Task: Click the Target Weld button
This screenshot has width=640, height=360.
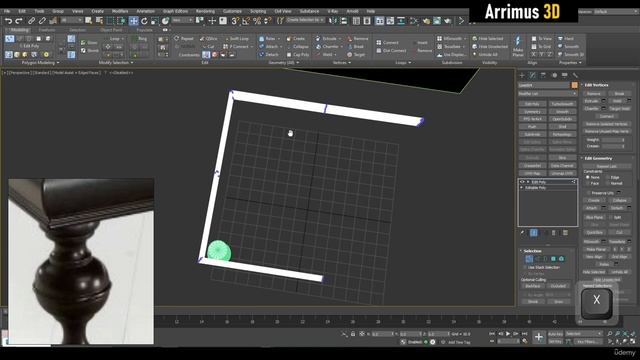Action: [x=620, y=109]
